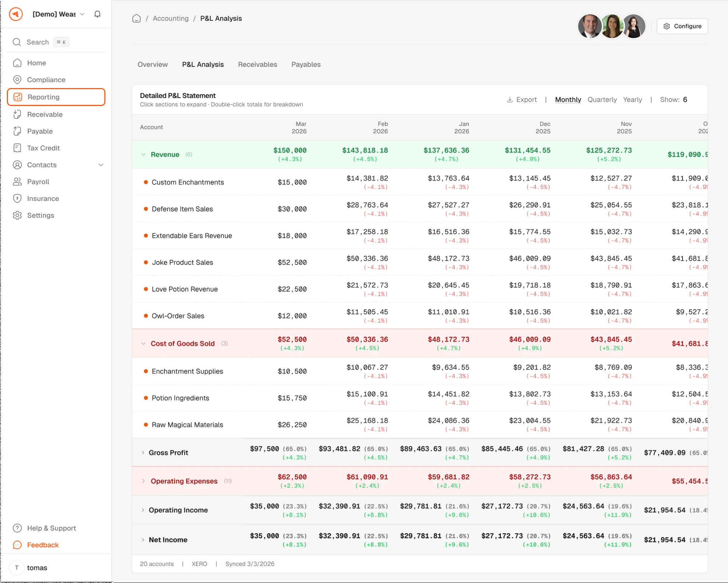The height and width of the screenshot is (583, 728).
Task: Open Compliance in the sidebar
Action: click(x=56, y=80)
